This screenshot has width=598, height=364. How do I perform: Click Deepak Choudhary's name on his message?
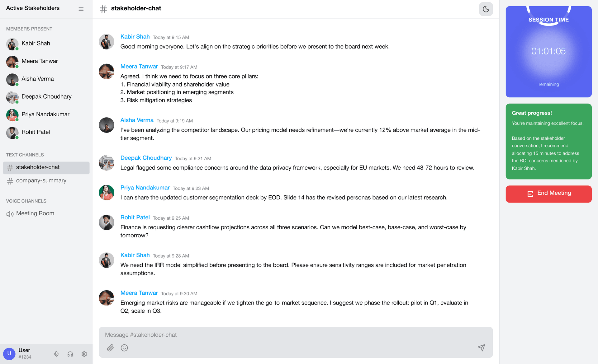[146, 158]
